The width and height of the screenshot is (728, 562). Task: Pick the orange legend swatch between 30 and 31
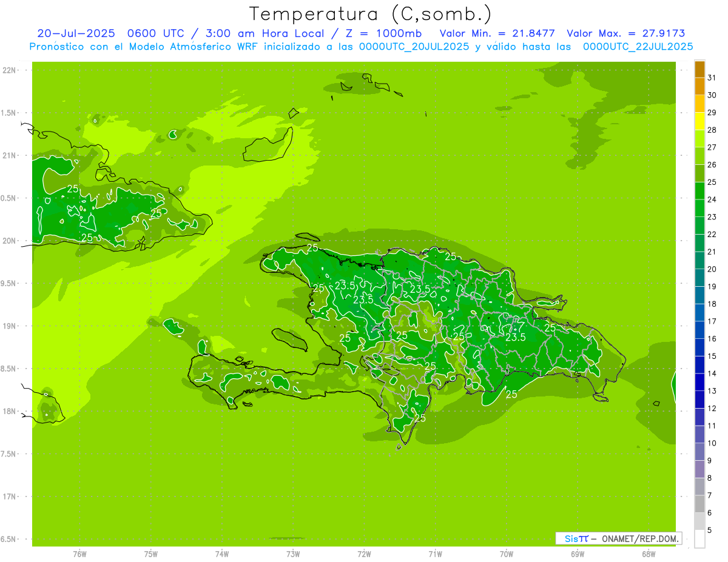tap(699, 87)
